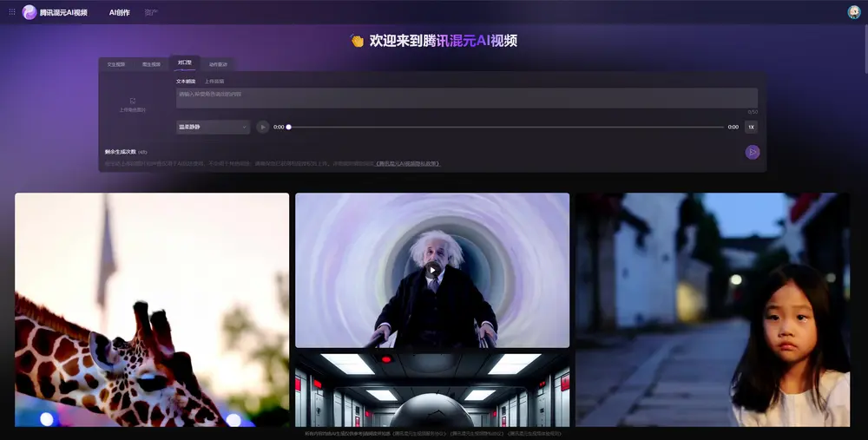Switch to the 文生视频 tab
868x440 pixels.
click(x=116, y=64)
